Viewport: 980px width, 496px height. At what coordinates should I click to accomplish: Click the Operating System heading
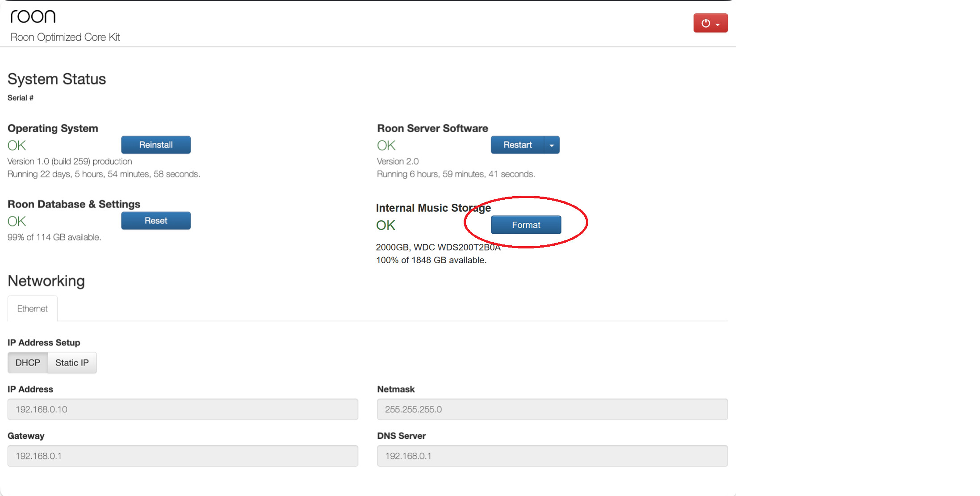click(53, 128)
